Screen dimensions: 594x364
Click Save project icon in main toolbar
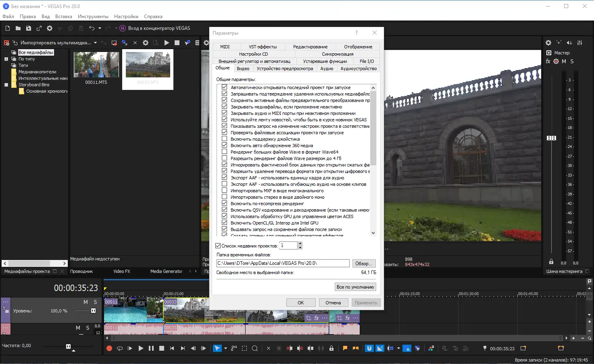coord(29,28)
